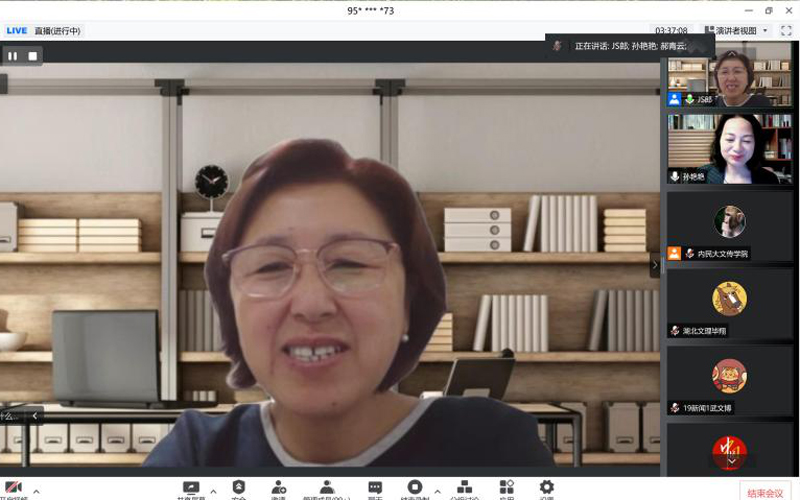Select the JS participant video thumbnail
Image resolution: width=800 pixels, height=500 pixels.
[730, 76]
